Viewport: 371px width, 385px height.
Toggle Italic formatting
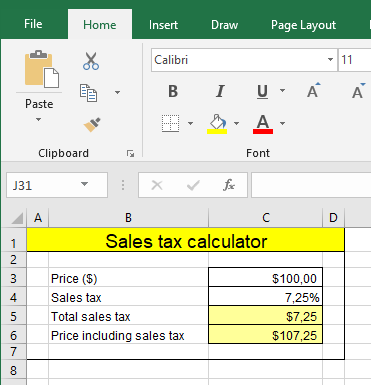pos(220,91)
